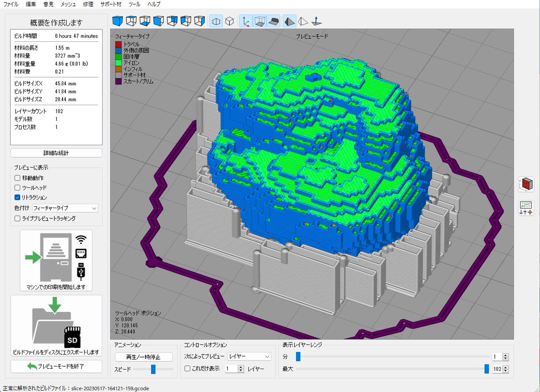This screenshot has width=540, height=392.
Task: Adjust animation スピード slider handle
Action: pyautogui.click(x=153, y=369)
